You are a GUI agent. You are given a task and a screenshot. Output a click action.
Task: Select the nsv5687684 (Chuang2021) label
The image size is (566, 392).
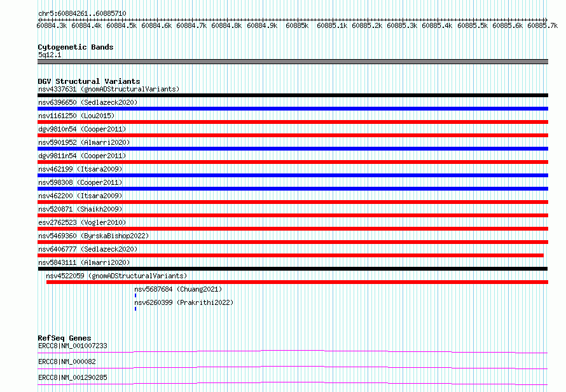(178, 289)
